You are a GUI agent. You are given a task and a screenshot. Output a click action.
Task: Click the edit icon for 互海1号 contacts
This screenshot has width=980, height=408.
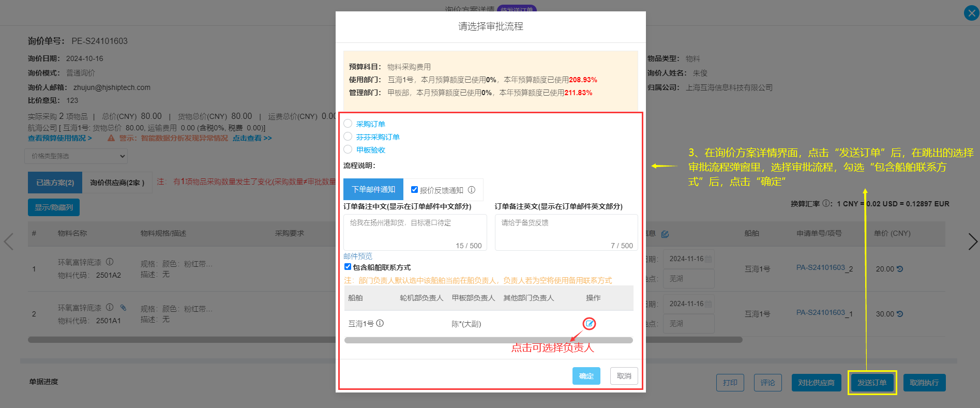pyautogui.click(x=589, y=324)
